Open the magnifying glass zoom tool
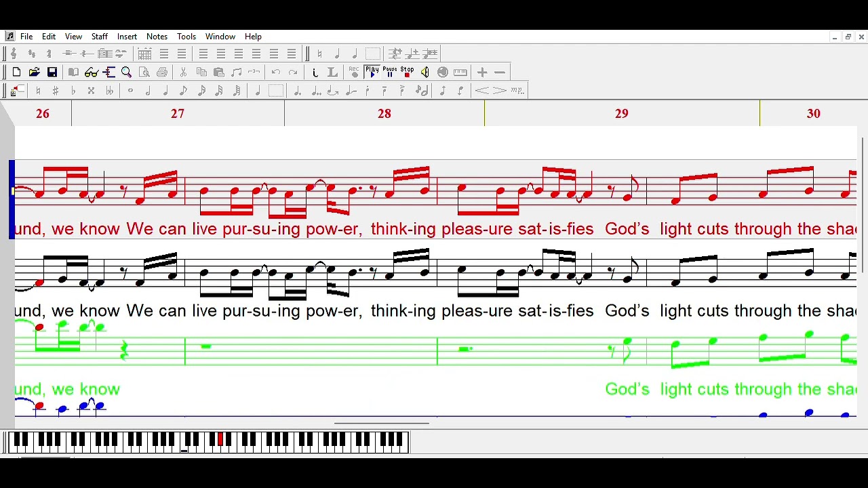 [x=126, y=72]
